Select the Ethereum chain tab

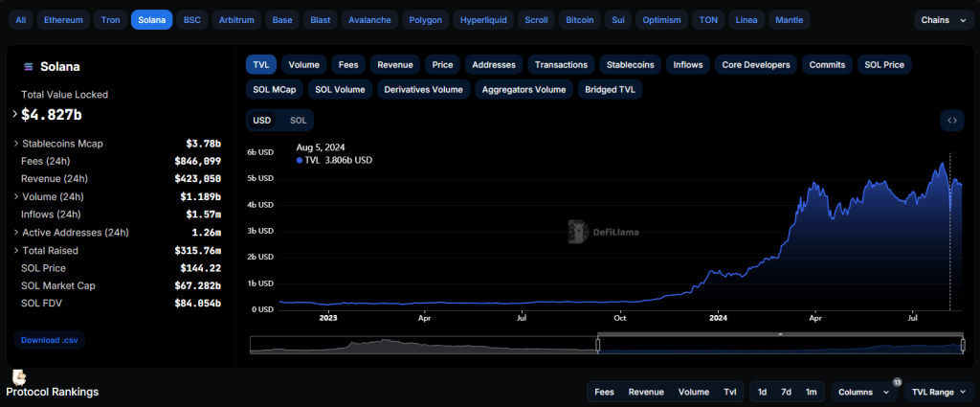click(x=64, y=19)
